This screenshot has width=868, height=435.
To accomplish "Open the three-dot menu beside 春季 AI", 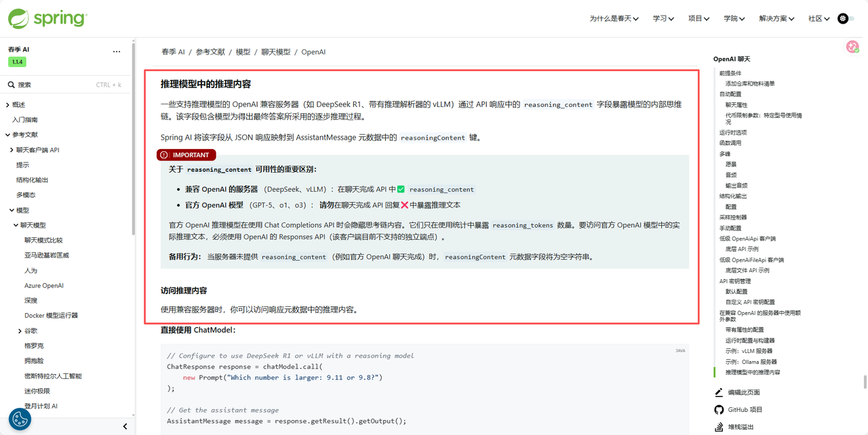I will tap(117, 51).
